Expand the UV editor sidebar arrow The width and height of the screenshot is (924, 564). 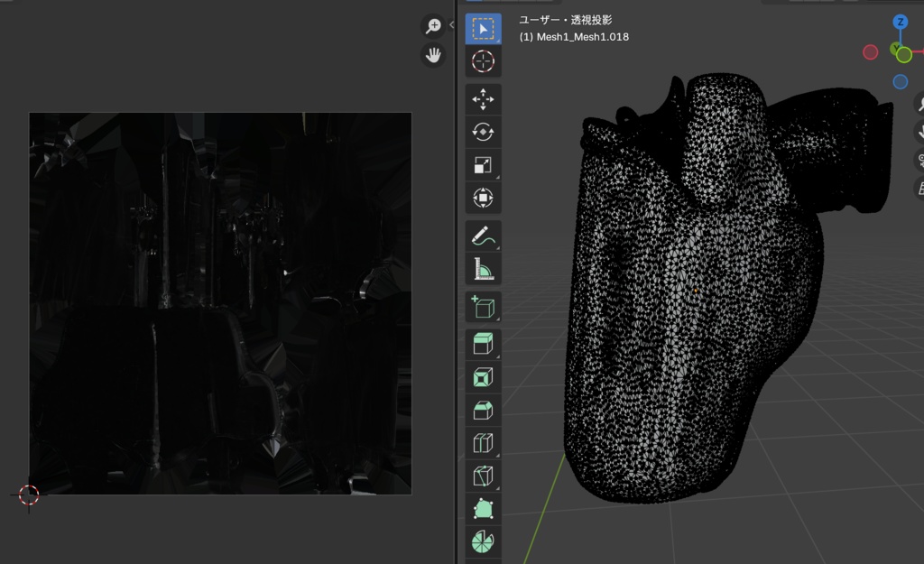pyautogui.click(x=452, y=25)
